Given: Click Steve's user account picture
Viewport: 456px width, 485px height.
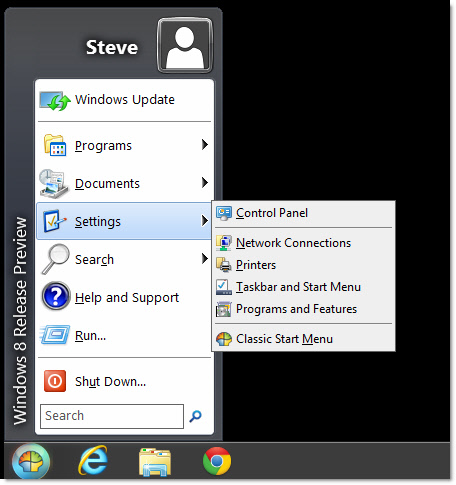Looking at the screenshot, I should (x=185, y=45).
